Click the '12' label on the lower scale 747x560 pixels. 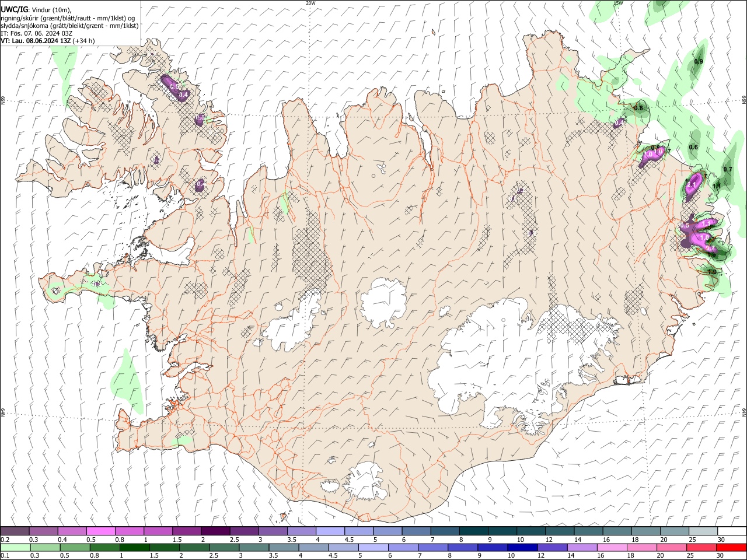pyautogui.click(x=541, y=555)
